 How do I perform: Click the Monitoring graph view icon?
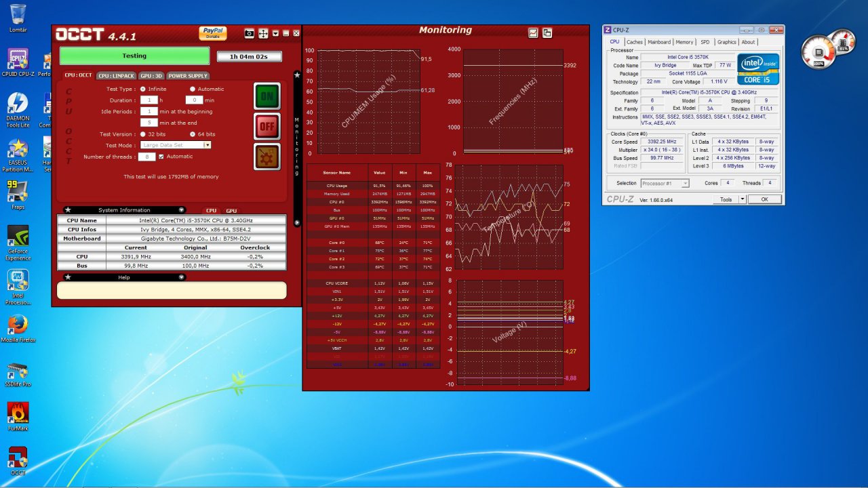[x=533, y=33]
